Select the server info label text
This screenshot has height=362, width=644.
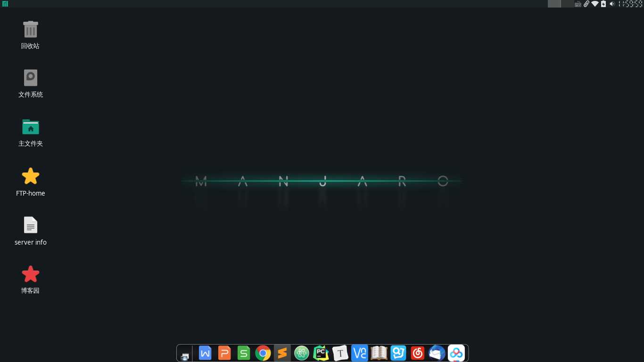click(31, 242)
